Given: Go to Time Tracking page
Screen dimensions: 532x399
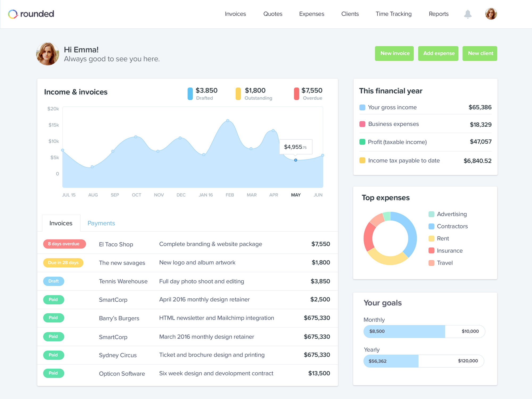Looking at the screenshot, I should [393, 14].
